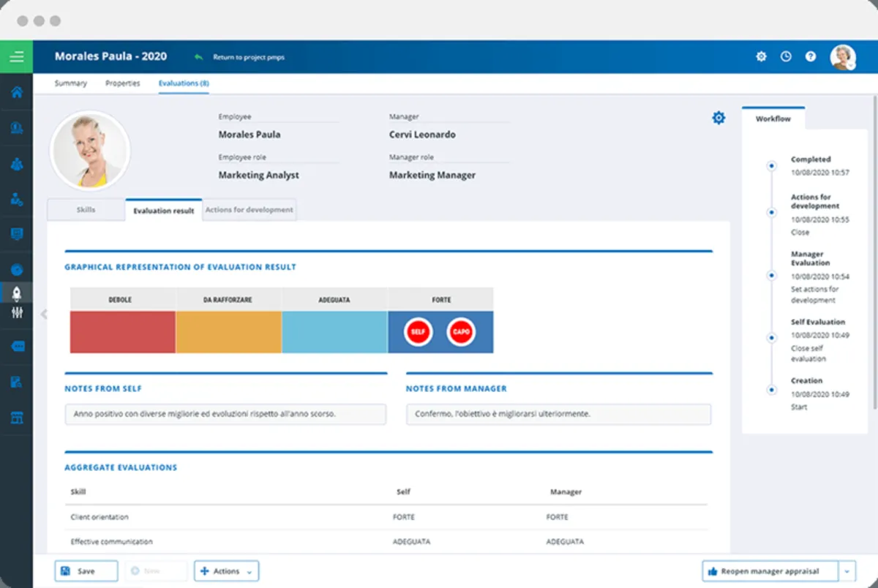Go to Home via sidebar icon
Image resolution: width=878 pixels, height=588 pixels.
[x=16, y=93]
